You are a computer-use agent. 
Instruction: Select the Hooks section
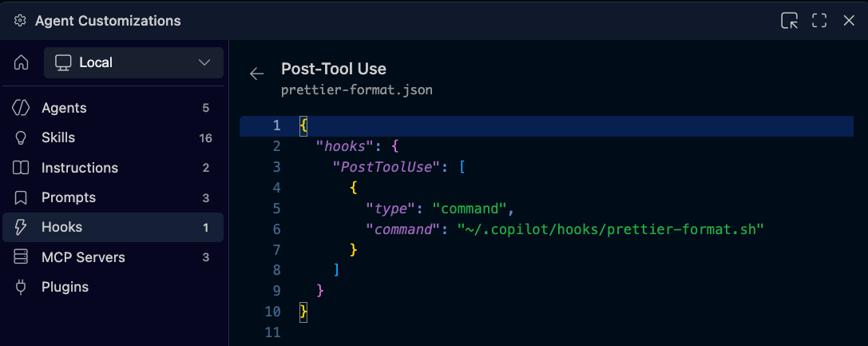(x=113, y=228)
